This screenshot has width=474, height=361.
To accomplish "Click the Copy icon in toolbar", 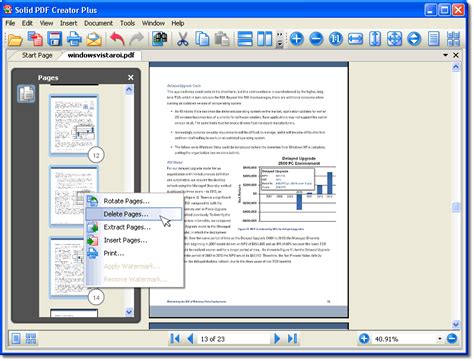I will point(202,39).
